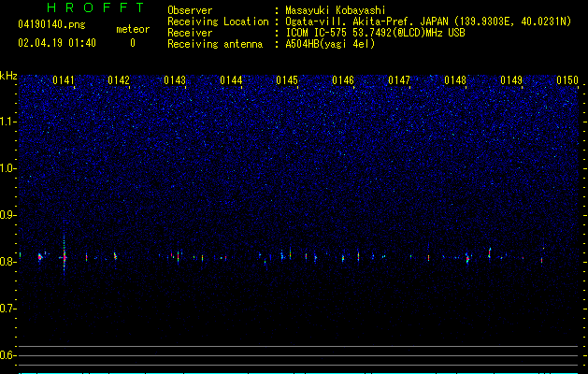Screen dimensions: 588x374
Task: Click the 0149 time marker
Action: tap(511, 80)
